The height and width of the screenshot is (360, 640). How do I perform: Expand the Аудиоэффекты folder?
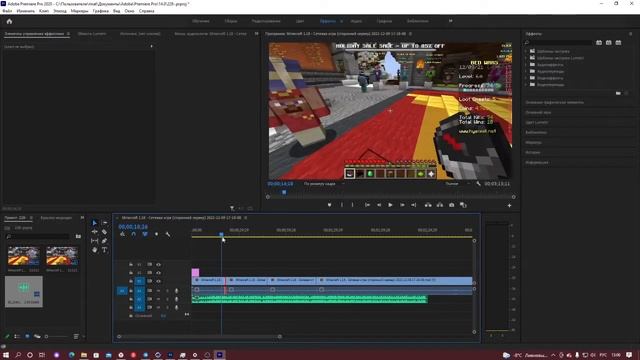527,64
